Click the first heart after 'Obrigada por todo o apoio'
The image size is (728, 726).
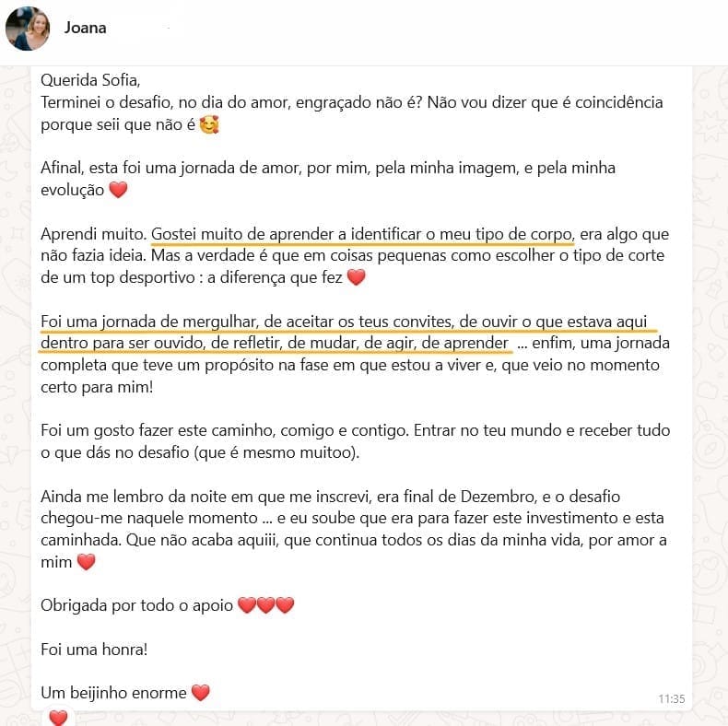[247, 605]
